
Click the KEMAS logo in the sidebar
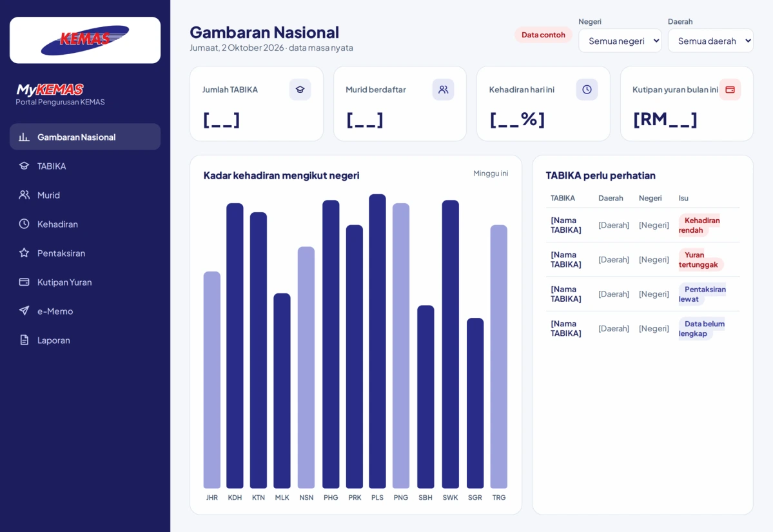(x=85, y=40)
